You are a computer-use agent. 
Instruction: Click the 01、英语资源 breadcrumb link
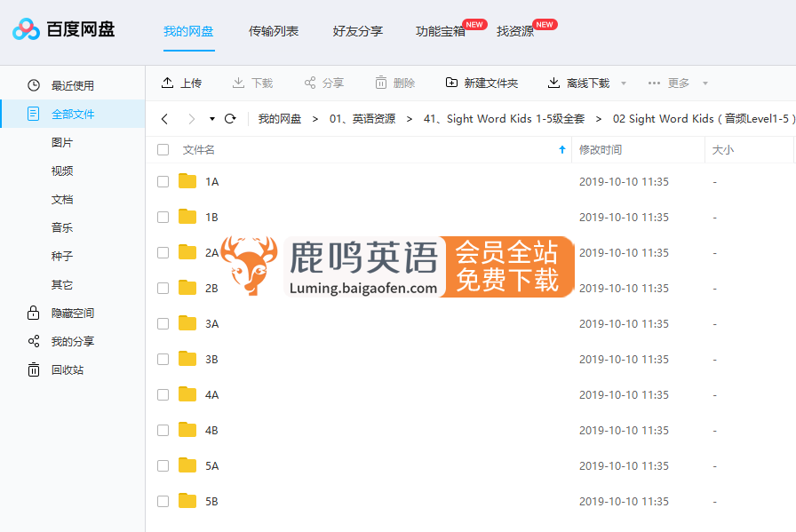[362, 119]
